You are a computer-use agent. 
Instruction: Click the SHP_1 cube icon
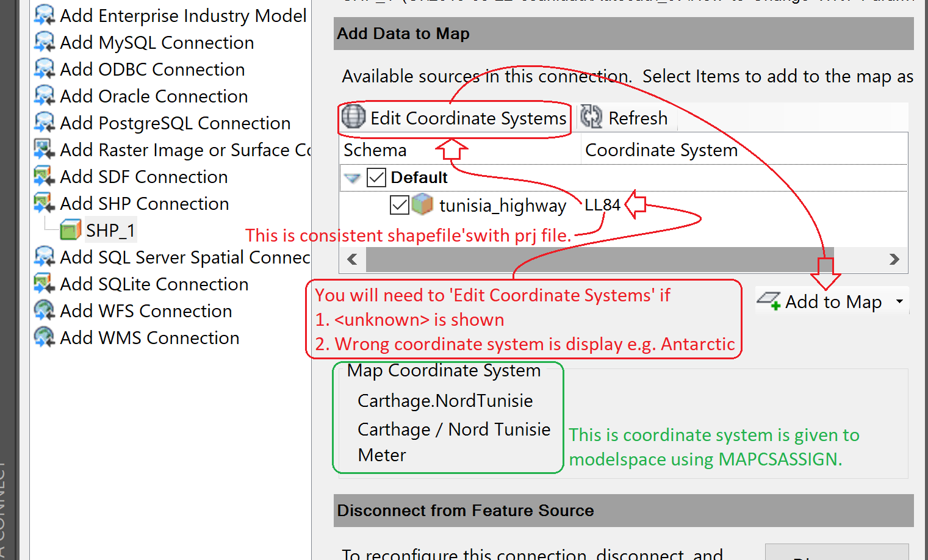coord(70,229)
